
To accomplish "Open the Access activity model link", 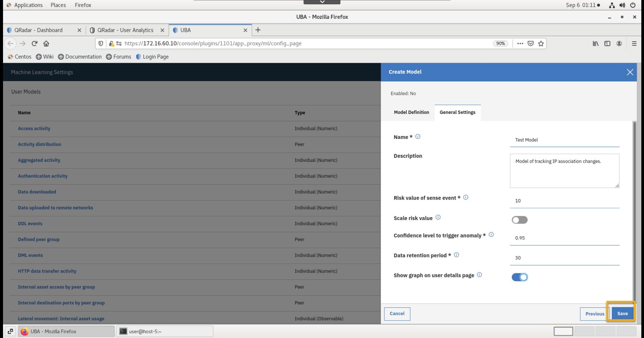I will [x=34, y=128].
